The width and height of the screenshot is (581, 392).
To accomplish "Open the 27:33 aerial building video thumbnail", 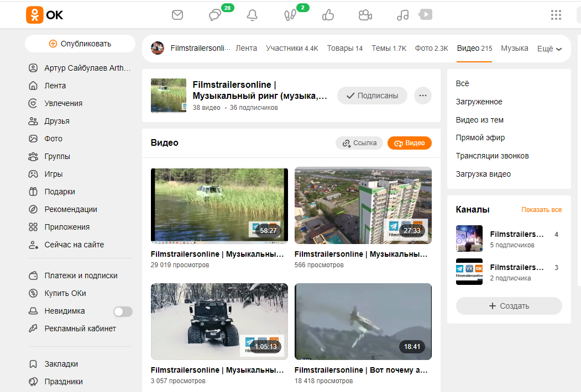I will pyautogui.click(x=363, y=205).
